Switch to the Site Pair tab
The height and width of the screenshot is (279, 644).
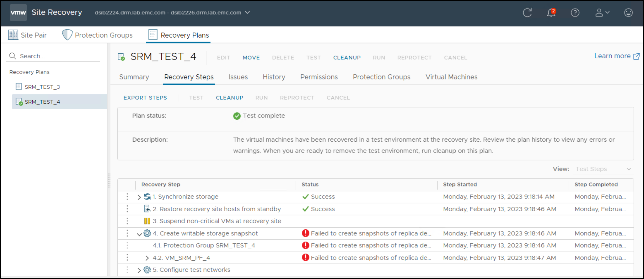pyautogui.click(x=27, y=35)
